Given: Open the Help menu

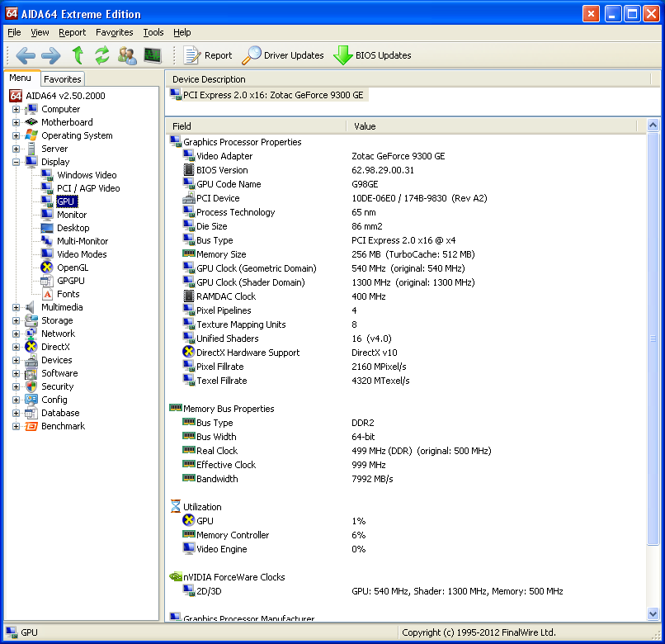Looking at the screenshot, I should 182,32.
